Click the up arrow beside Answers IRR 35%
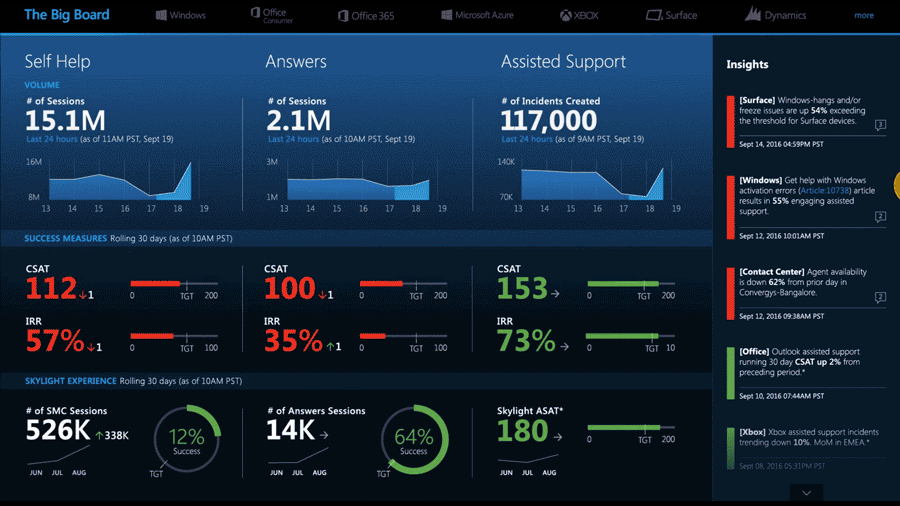The height and width of the screenshot is (506, 900). (331, 347)
